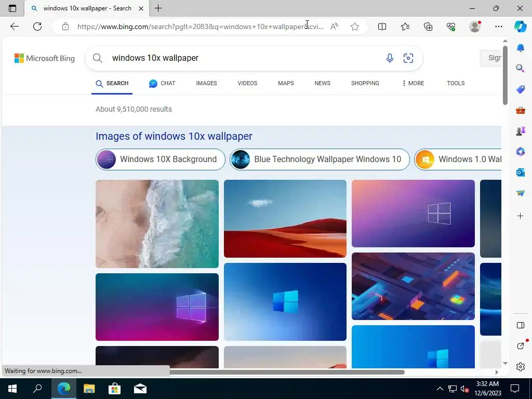Add this page to favorites star
This screenshot has height=399, width=532.
point(355,26)
